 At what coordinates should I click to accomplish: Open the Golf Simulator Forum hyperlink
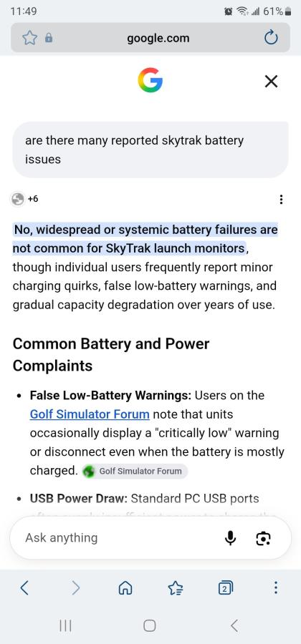click(90, 414)
